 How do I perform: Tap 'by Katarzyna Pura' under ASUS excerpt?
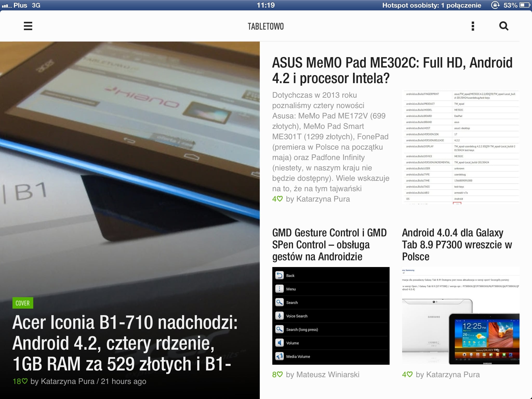318,199
